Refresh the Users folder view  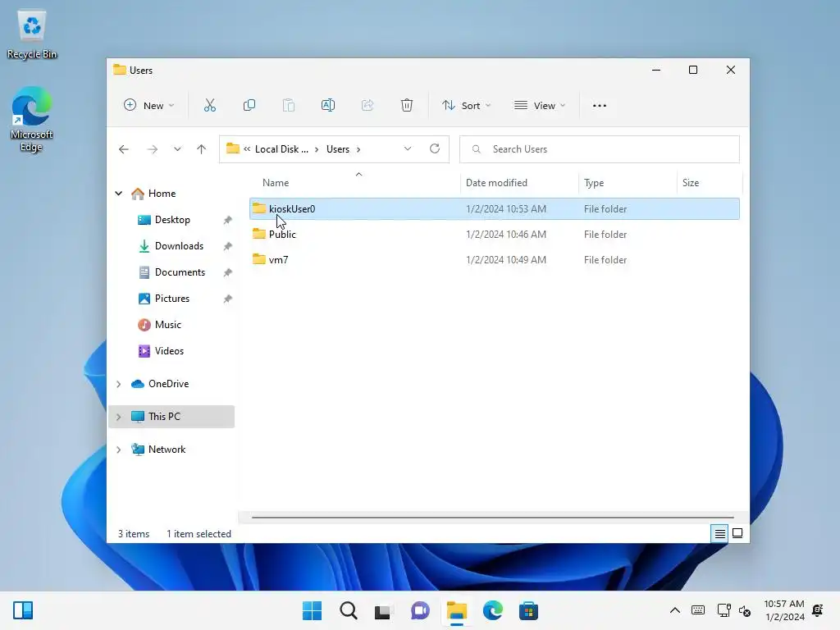pos(435,149)
